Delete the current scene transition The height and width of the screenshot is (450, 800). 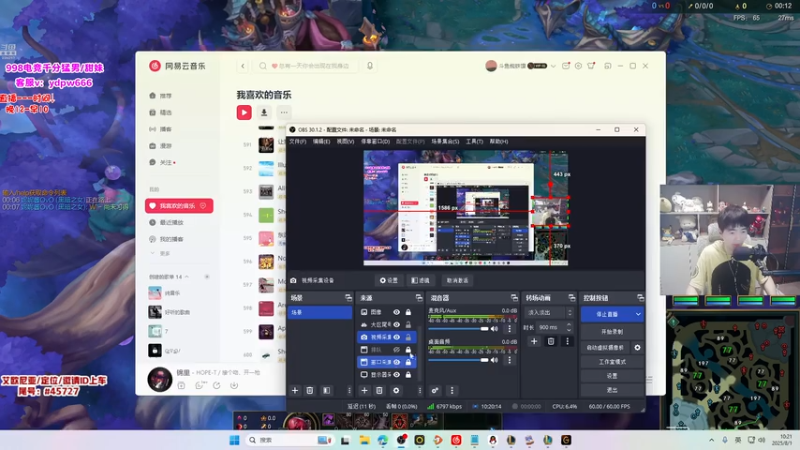click(551, 341)
